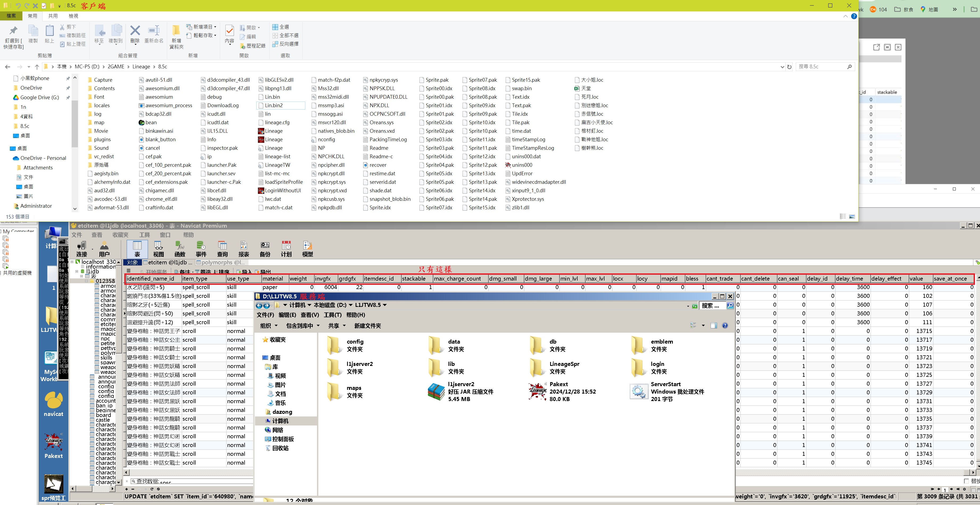Open the Pakext desktop shortcut icon

click(53, 446)
